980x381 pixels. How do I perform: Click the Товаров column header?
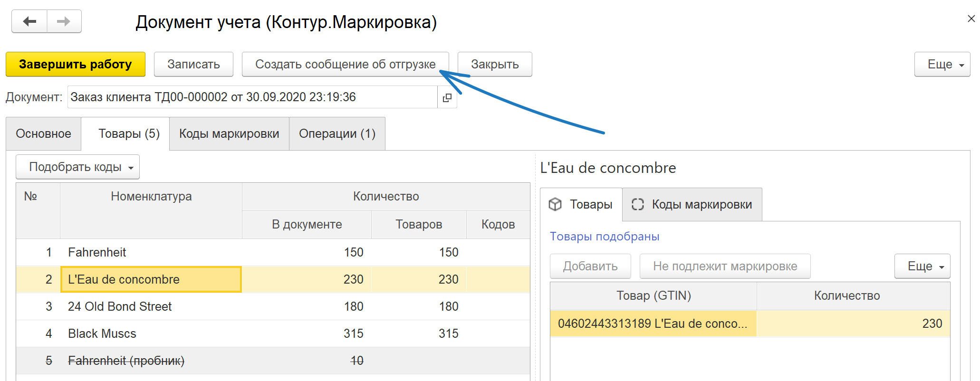(x=419, y=225)
